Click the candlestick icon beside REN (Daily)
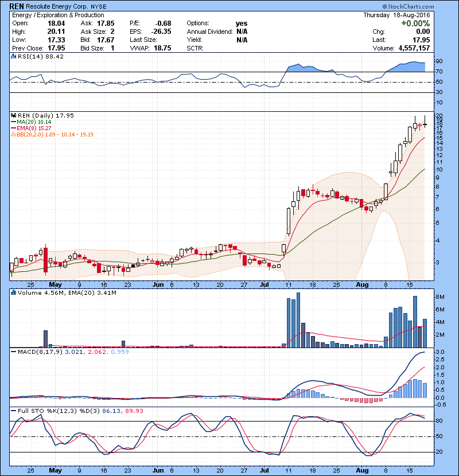This screenshot has width=459, height=476. [13, 115]
